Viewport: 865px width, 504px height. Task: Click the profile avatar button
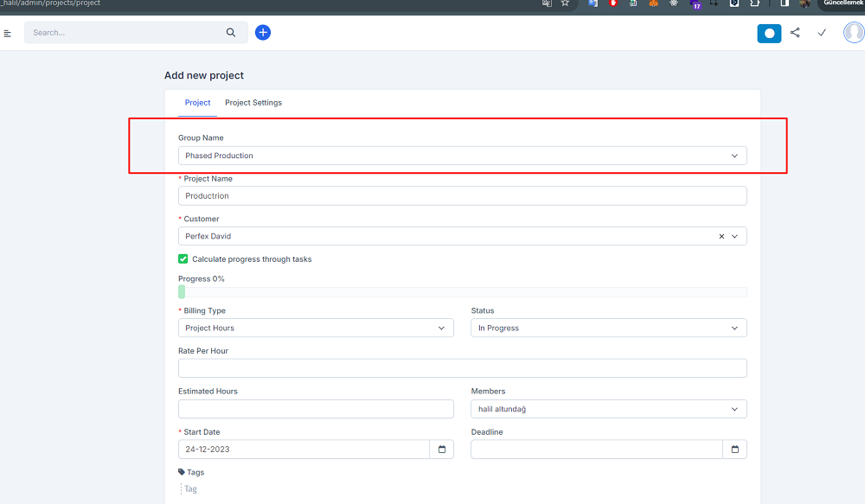tap(854, 33)
